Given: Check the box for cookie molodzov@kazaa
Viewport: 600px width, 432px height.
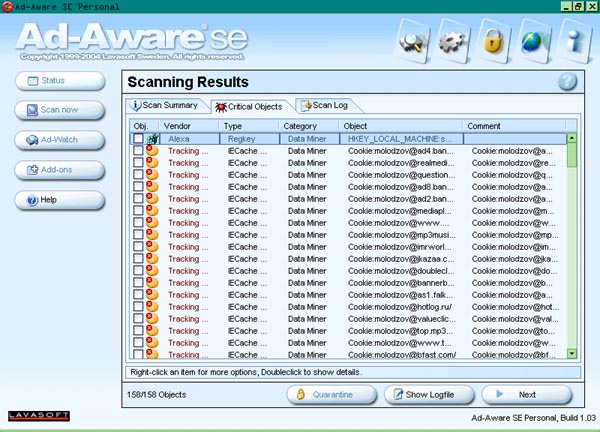Looking at the screenshot, I should point(138,259).
